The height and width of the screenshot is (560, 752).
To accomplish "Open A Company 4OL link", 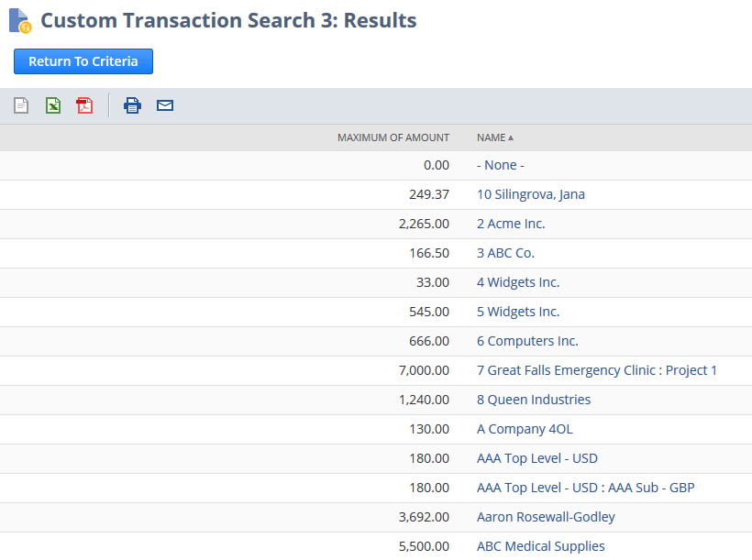I will pos(525,429).
